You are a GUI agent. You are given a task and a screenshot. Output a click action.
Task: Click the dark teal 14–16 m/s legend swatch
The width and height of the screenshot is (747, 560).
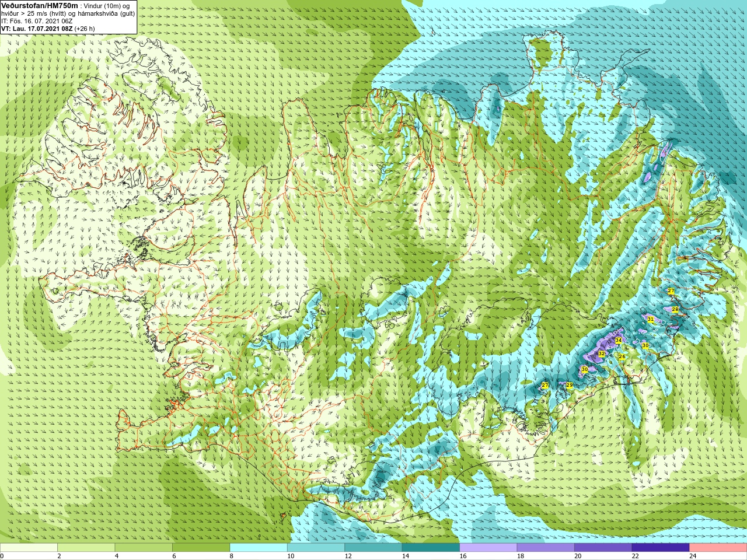(431, 547)
